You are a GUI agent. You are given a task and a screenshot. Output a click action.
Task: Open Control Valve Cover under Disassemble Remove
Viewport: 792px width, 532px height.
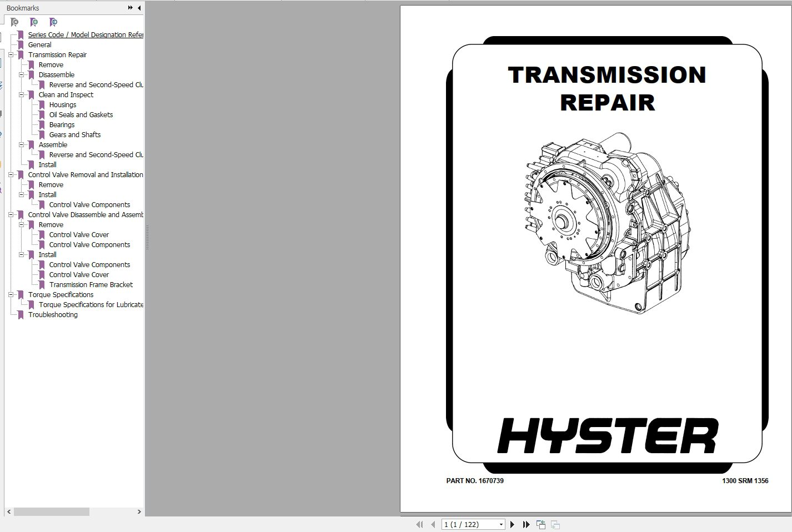pos(79,235)
